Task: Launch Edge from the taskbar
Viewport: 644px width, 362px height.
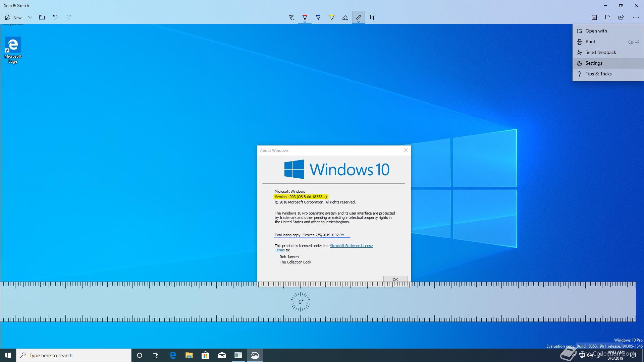Action: 173,355
